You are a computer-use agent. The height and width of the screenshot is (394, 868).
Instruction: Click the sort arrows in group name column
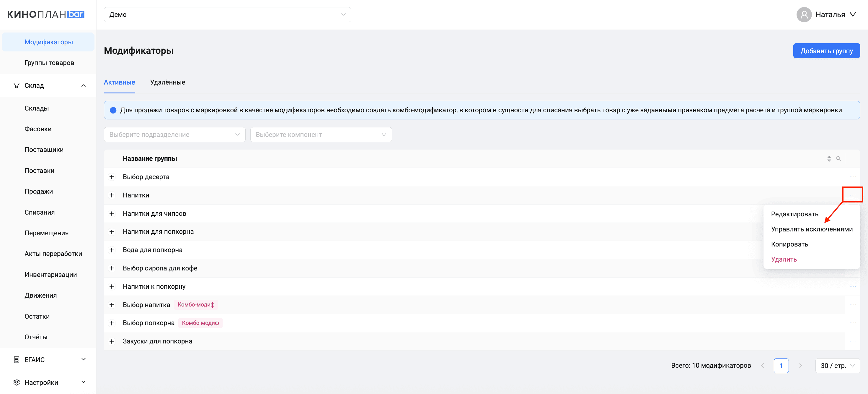click(x=829, y=158)
